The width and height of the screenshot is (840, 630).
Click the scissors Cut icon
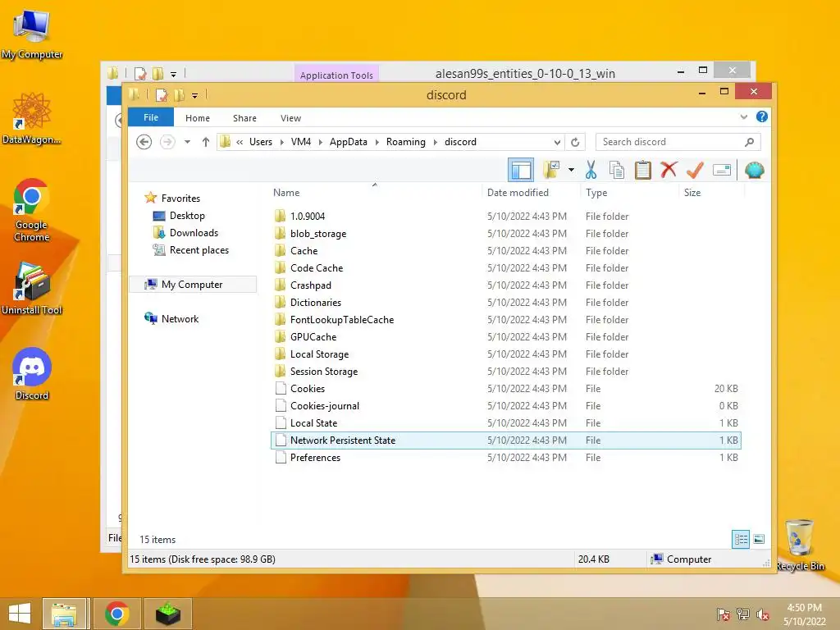pyautogui.click(x=591, y=171)
